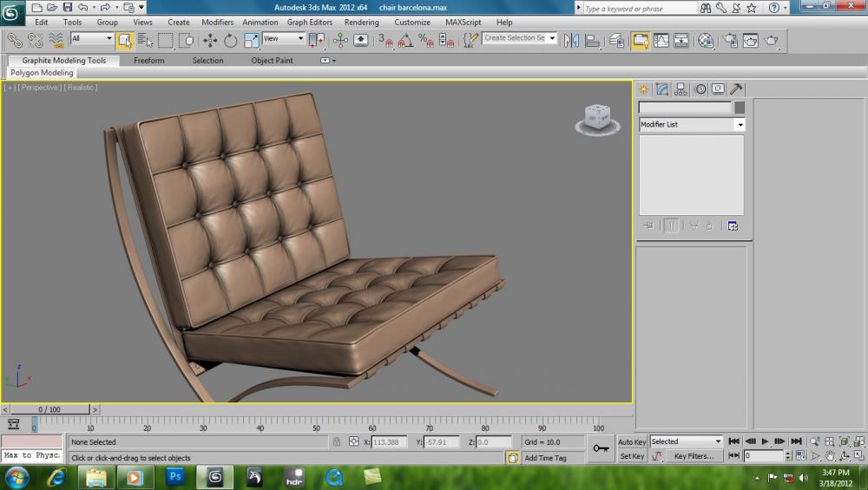
Task: Click the Select and Link tool
Action: pyautogui.click(x=15, y=41)
